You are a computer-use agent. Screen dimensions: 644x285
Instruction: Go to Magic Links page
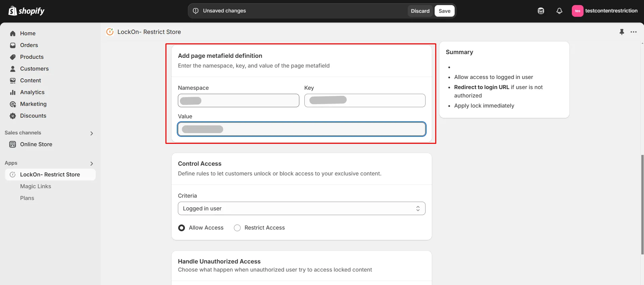[36, 186]
